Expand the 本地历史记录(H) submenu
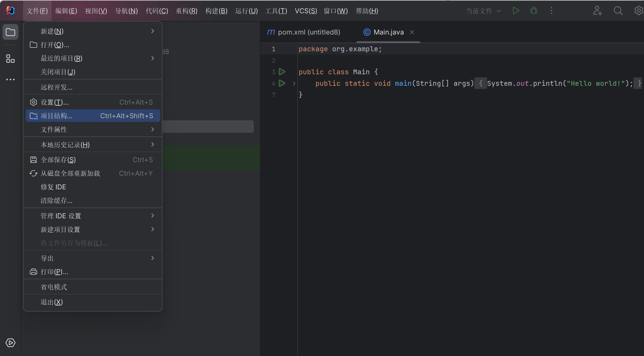 pos(93,145)
